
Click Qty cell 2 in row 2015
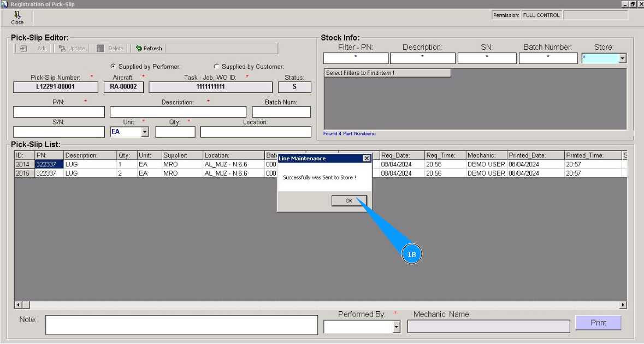coord(127,173)
